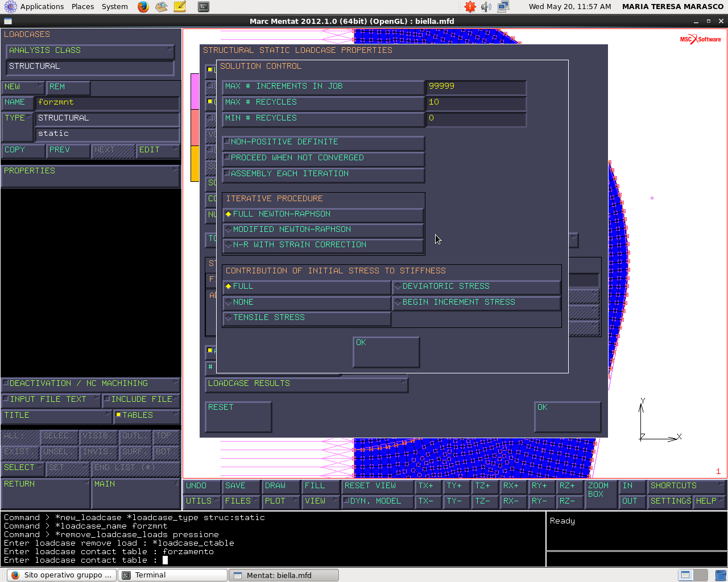Open LOADCASE RESULTS submenu
Screen dimensions: 728x582
[x=307, y=384]
